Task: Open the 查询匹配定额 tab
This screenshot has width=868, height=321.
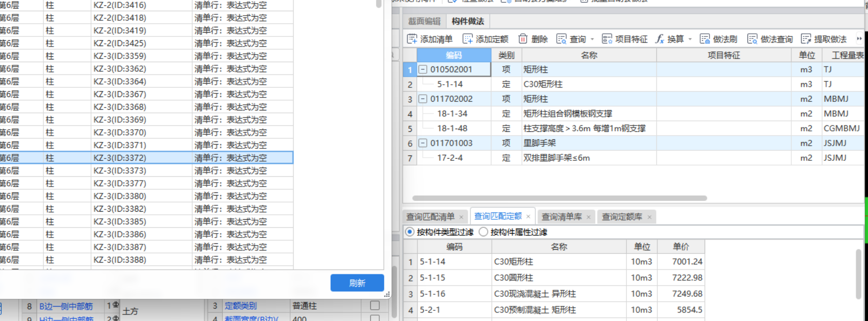Action: pos(498,216)
